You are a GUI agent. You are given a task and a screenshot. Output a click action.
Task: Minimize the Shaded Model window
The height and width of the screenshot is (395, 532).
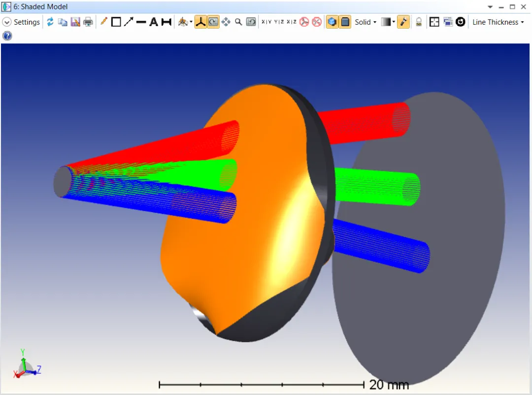[501, 7]
